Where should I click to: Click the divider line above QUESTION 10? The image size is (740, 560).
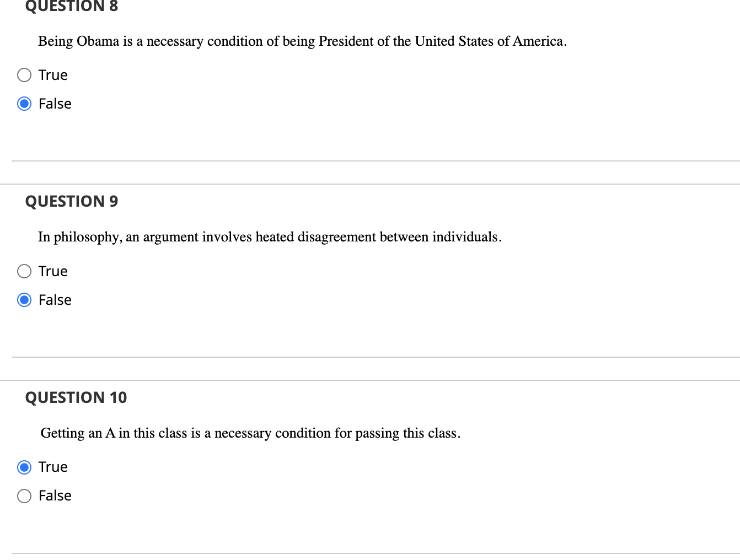(x=370, y=380)
